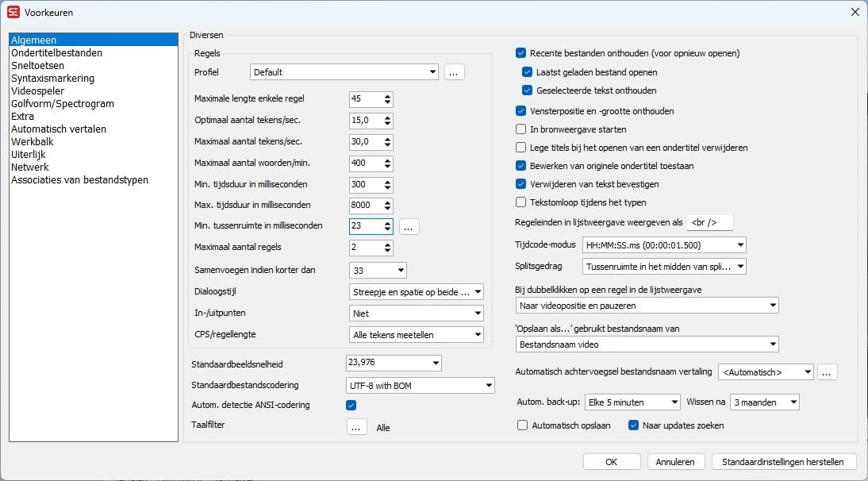Enable 'In bronweergave starten' checkbox

click(x=521, y=129)
